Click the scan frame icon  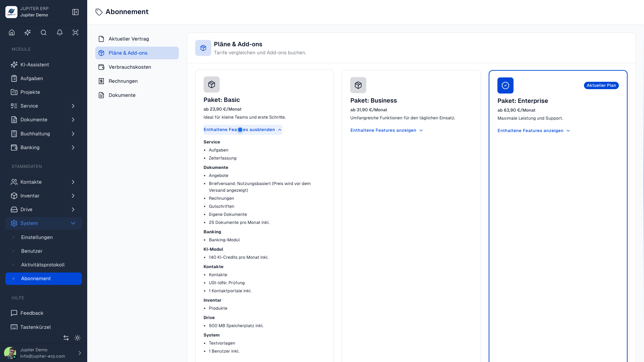(x=75, y=33)
